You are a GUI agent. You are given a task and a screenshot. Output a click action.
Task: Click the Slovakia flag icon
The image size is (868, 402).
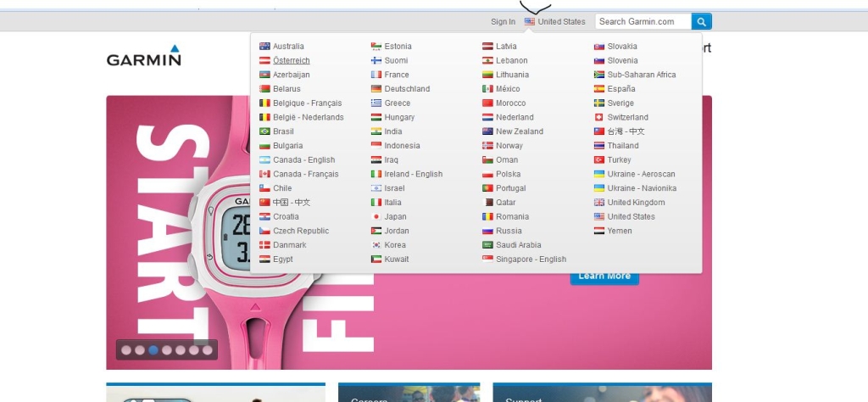[x=599, y=47]
